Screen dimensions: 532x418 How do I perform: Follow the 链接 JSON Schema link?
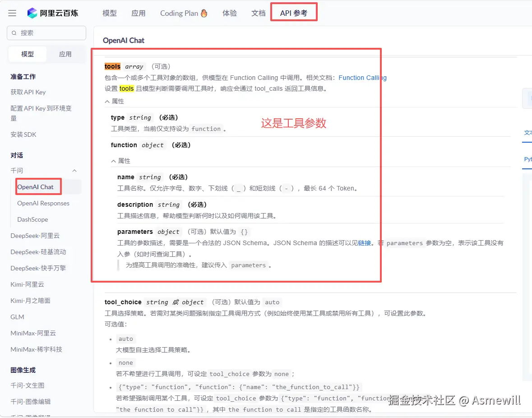[365, 243]
